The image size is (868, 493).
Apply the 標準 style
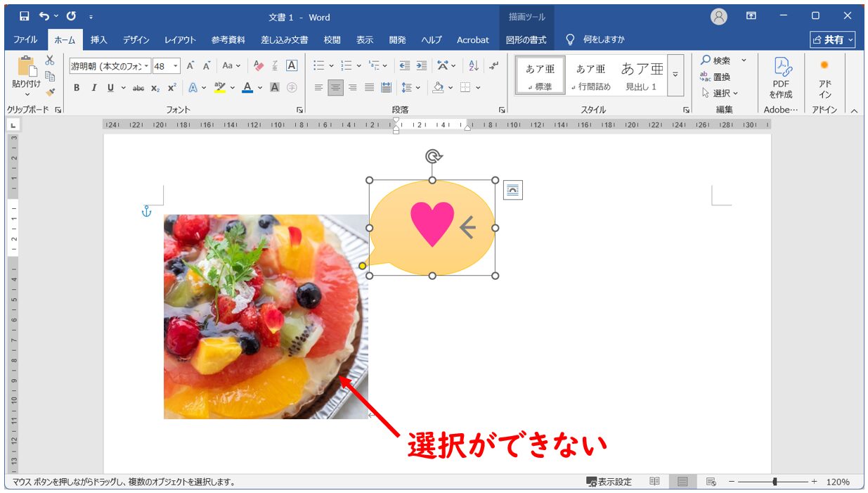pyautogui.click(x=540, y=75)
